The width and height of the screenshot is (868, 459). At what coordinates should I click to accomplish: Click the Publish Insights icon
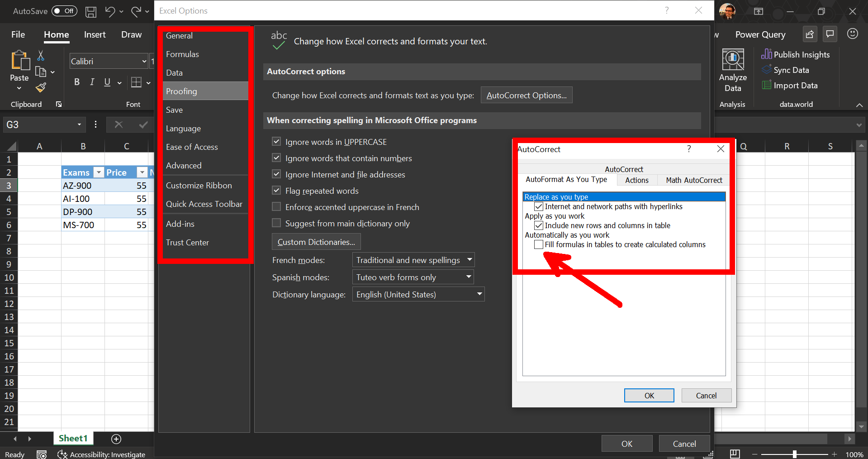click(767, 54)
